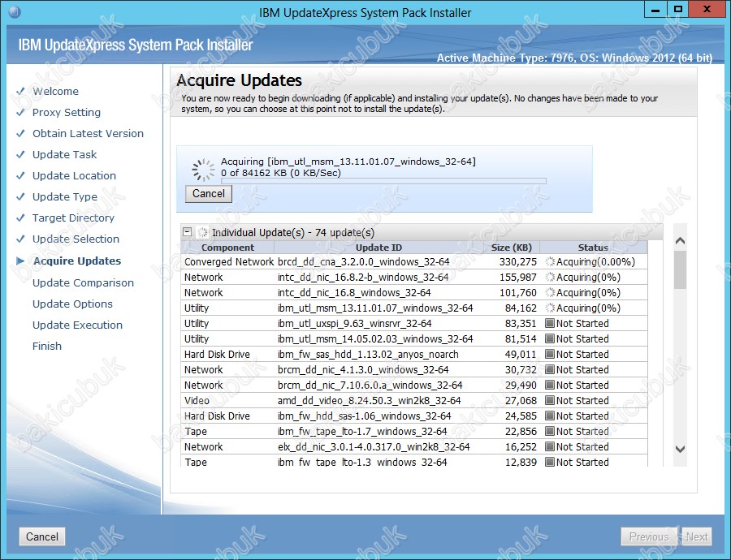Click Not Started icon for amd_dd_video row

pyautogui.click(x=550, y=400)
